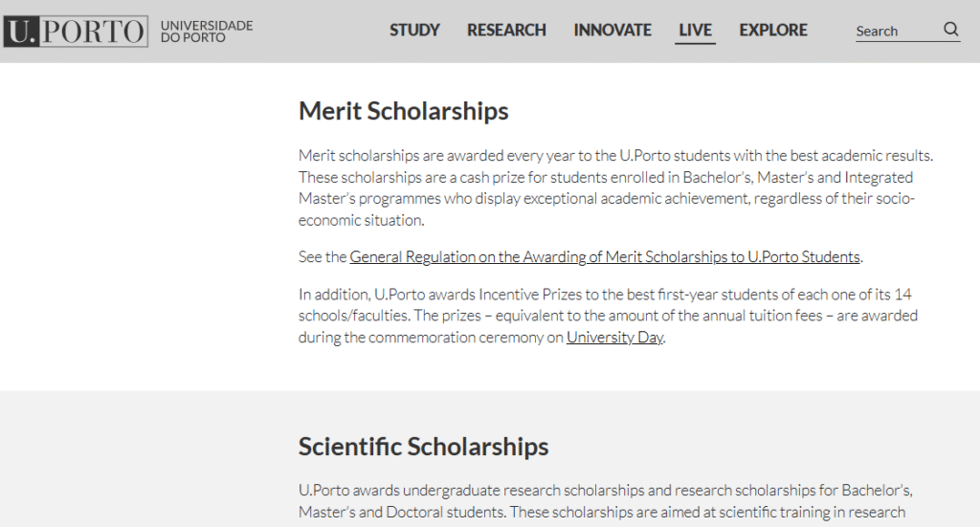Click the 'socio-economic situation' sentence ending
This screenshot has width=980, height=527.
pyautogui.click(x=361, y=220)
